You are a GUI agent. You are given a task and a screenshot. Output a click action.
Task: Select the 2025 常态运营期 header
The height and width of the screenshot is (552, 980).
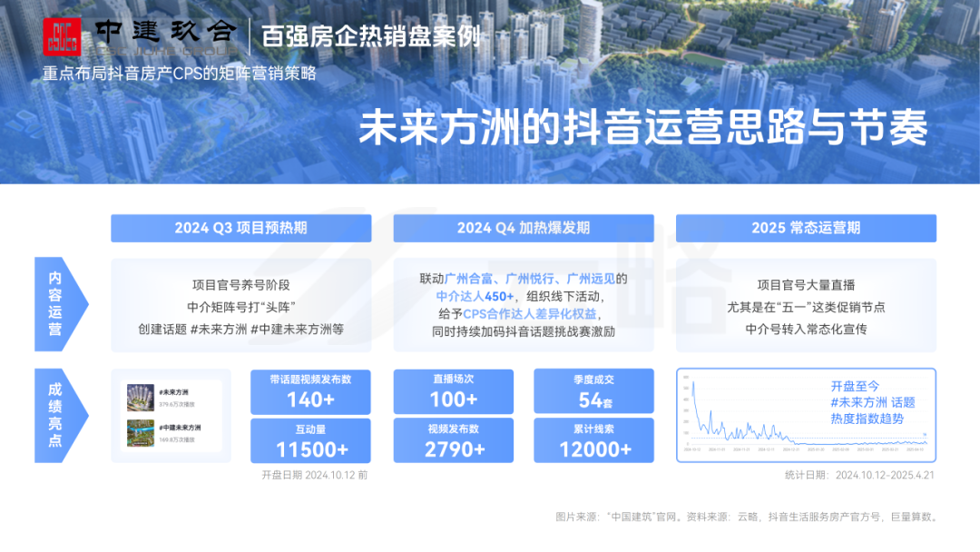(807, 228)
